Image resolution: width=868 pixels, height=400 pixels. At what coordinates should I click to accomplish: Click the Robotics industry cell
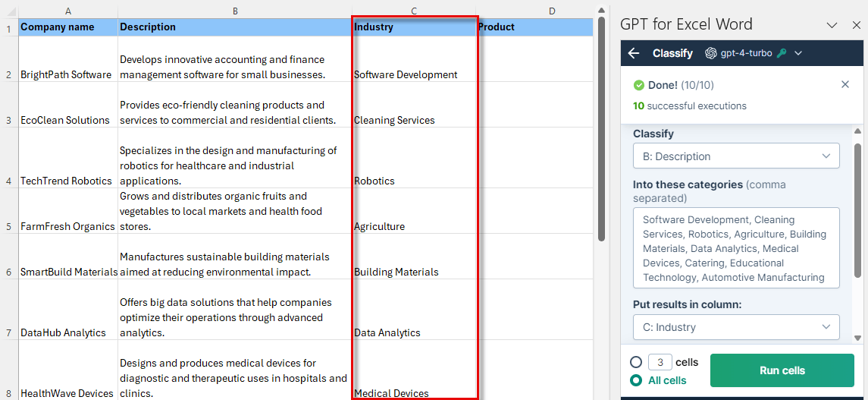point(414,158)
